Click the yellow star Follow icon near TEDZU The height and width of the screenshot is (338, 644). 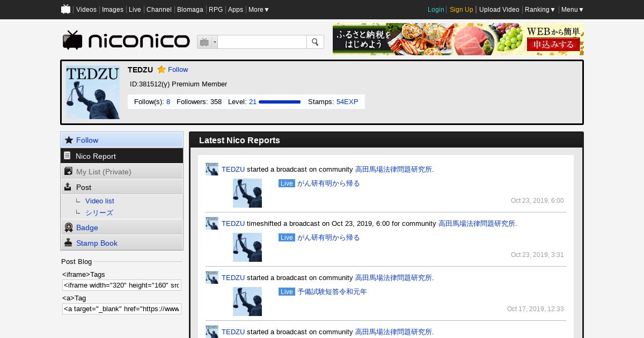[x=162, y=70]
